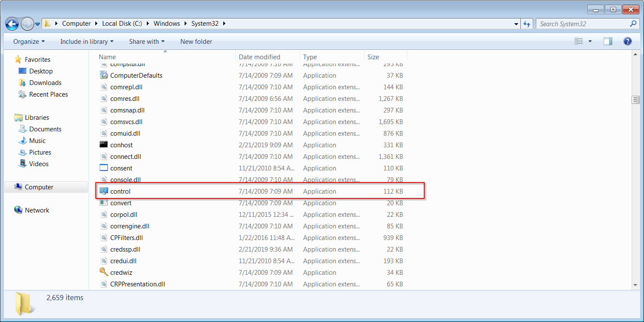Click Local Disk (C:) breadcrumb segment
The height and width of the screenshot is (322, 644).
(x=122, y=24)
